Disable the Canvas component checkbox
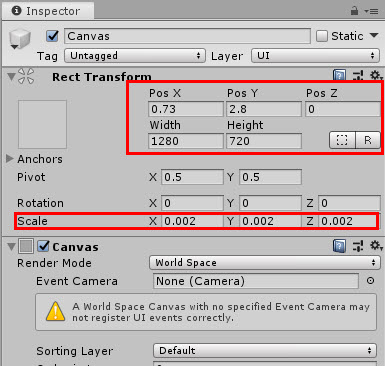385x366 pixels. point(43,246)
